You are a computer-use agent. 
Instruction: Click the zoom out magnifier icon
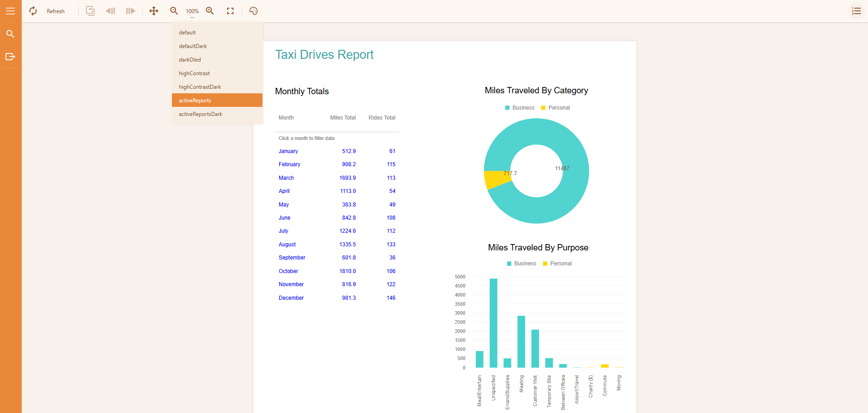coord(174,11)
